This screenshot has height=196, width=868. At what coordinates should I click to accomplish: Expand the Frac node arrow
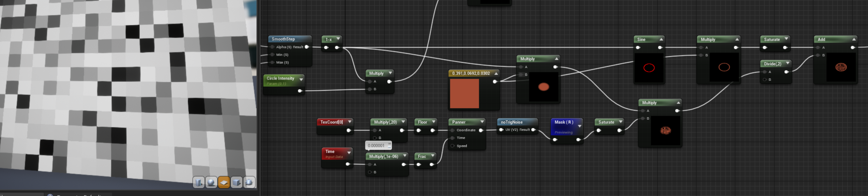433,156
